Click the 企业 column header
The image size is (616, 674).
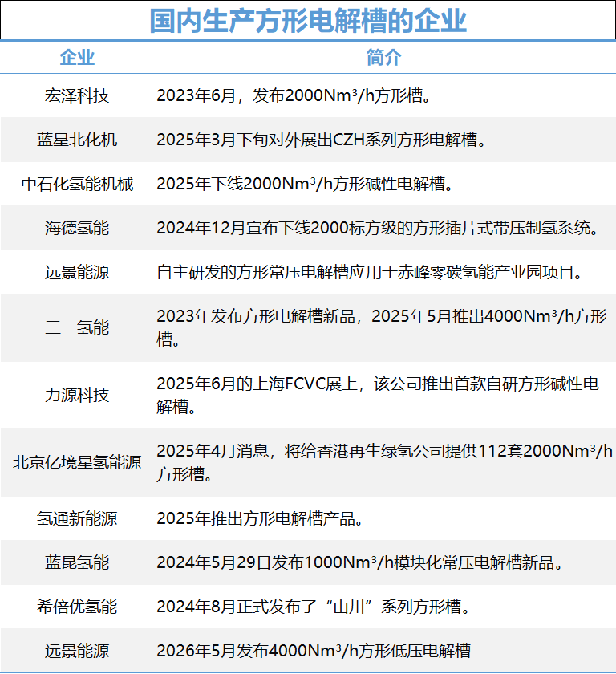(x=77, y=57)
